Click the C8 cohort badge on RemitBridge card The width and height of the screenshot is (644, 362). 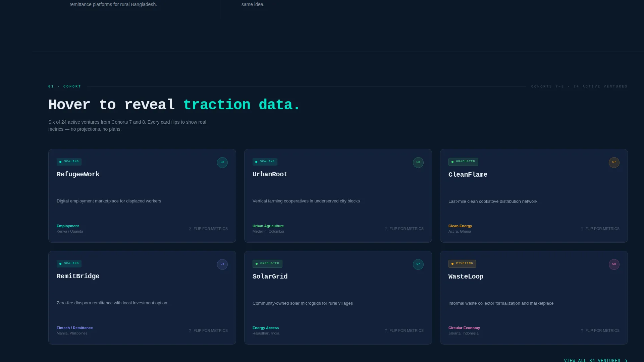coord(222,264)
